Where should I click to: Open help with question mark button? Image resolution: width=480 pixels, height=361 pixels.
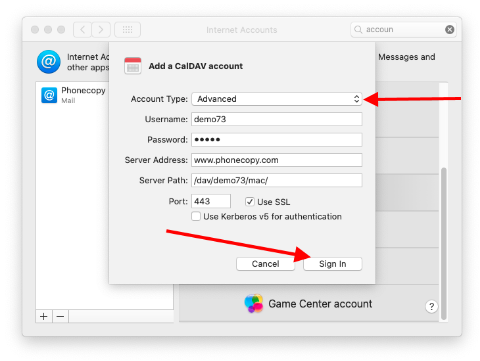coord(431,306)
